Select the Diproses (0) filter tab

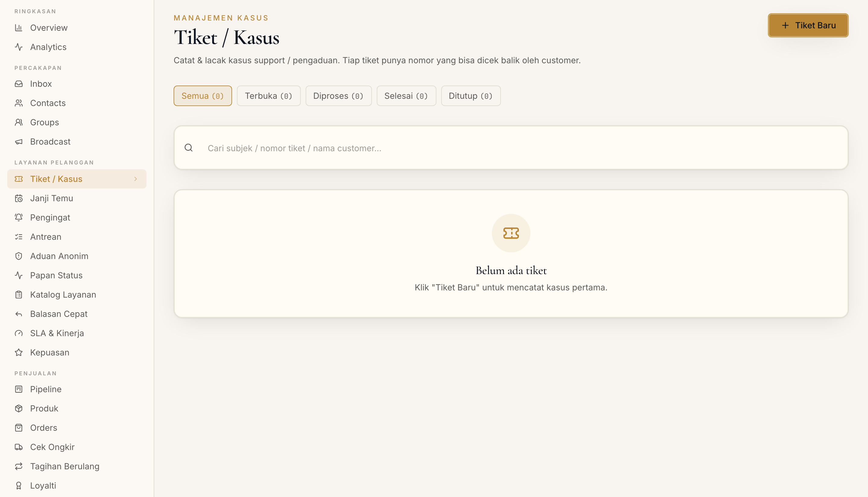coord(338,96)
